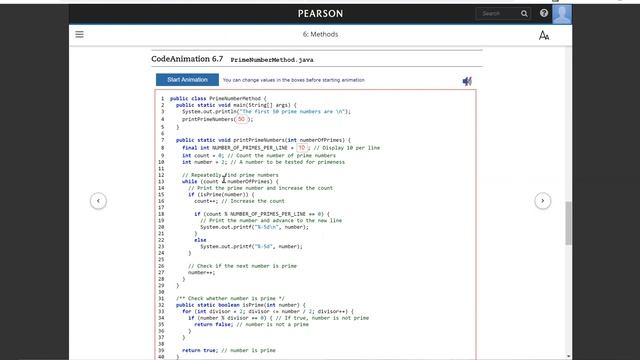Focus the Search input field
This screenshot has height=360, width=640.
tap(499, 14)
